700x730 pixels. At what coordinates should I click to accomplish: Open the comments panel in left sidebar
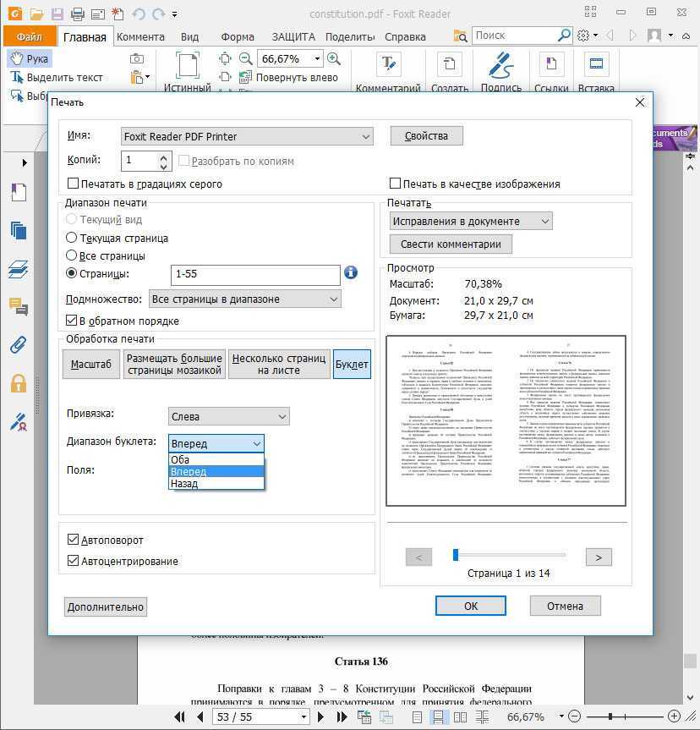pos(18,307)
